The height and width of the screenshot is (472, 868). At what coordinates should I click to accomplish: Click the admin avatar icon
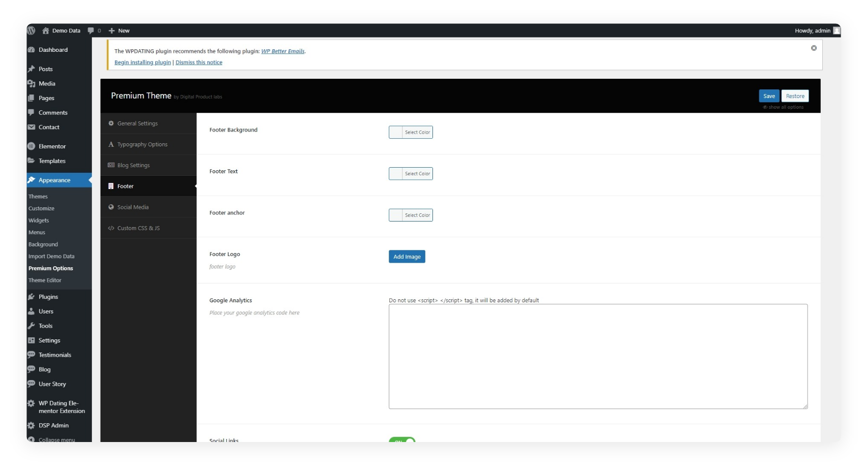click(836, 30)
